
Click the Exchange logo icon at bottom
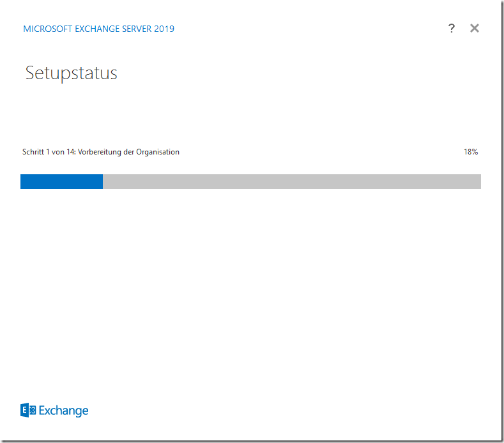pos(28,410)
